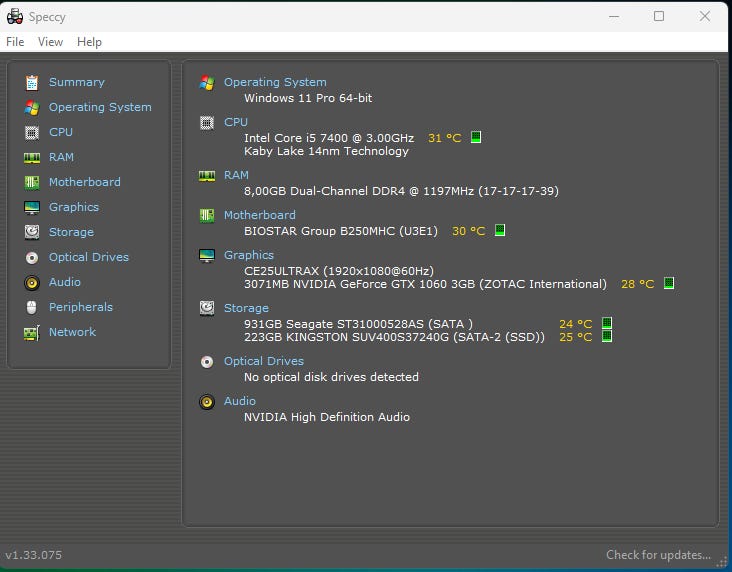Viewport: 732px width, 572px height.
Task: Click the Operating System Windows flag sidebar icon
Action: click(x=32, y=108)
